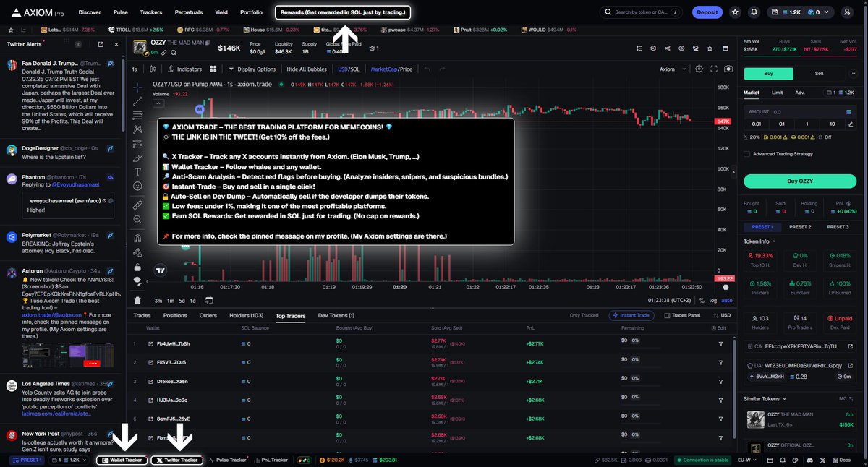Open Twitter Alerts panel in new window
The width and height of the screenshot is (868, 467).
click(101, 44)
